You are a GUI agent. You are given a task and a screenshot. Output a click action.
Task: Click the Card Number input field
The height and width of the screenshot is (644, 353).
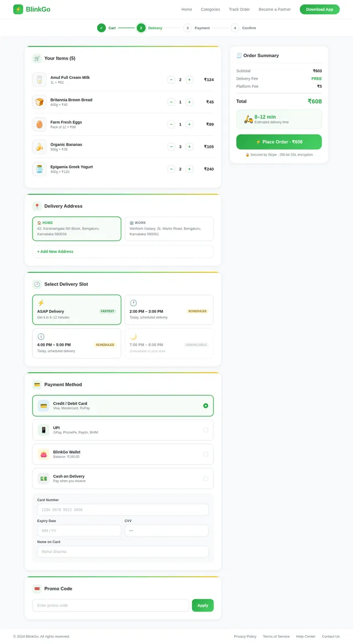tap(122, 510)
